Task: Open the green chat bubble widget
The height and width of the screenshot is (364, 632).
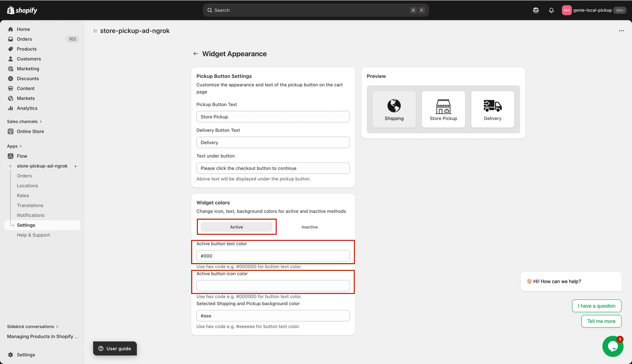Action: [613, 346]
